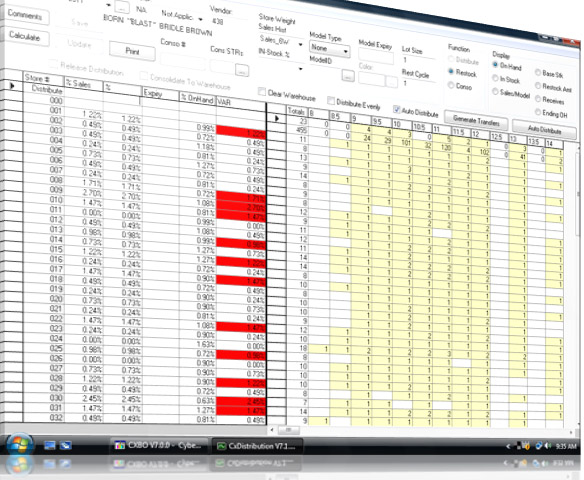Click the CXBO V7.0.0 taskbar icon

click(x=120, y=445)
